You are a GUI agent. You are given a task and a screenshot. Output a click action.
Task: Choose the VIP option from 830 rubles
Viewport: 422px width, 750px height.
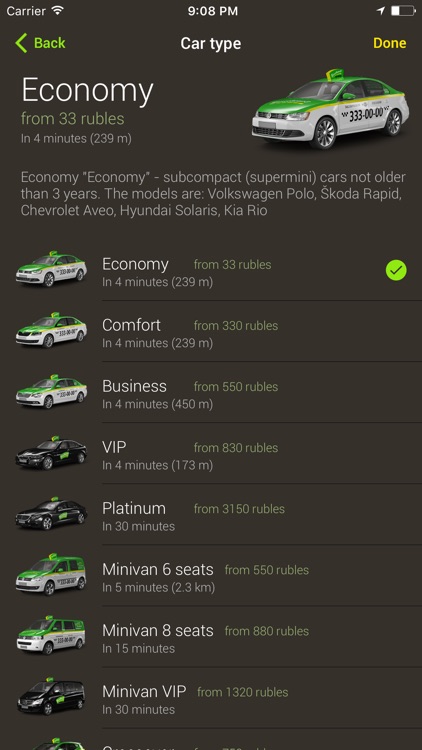211,453
